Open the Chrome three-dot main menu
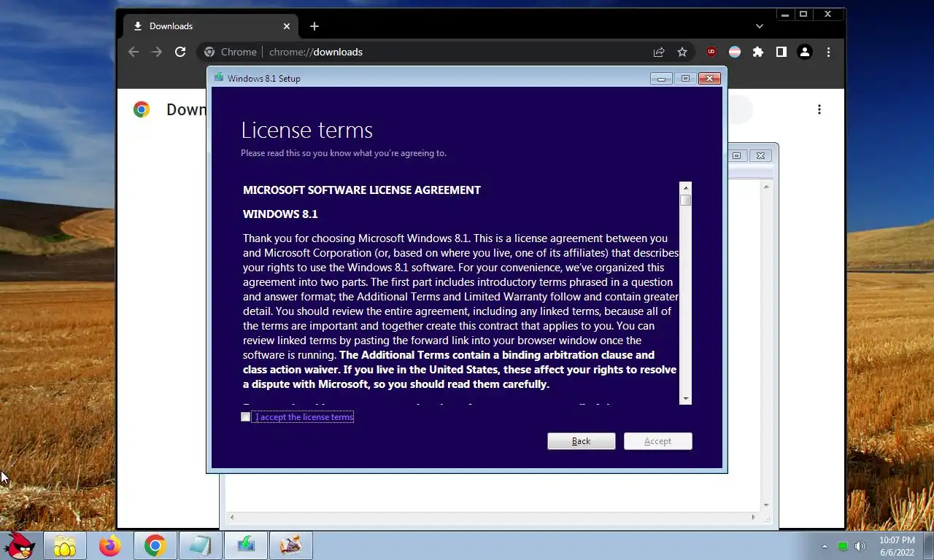Screen dimensions: 934x560 pyautogui.click(x=828, y=52)
